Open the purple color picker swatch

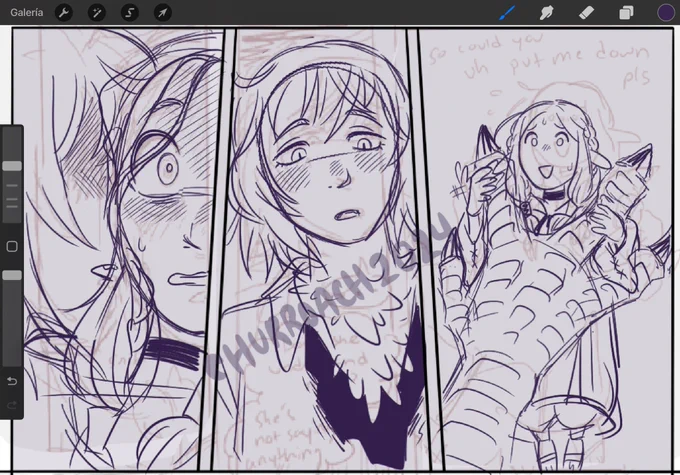(666, 13)
